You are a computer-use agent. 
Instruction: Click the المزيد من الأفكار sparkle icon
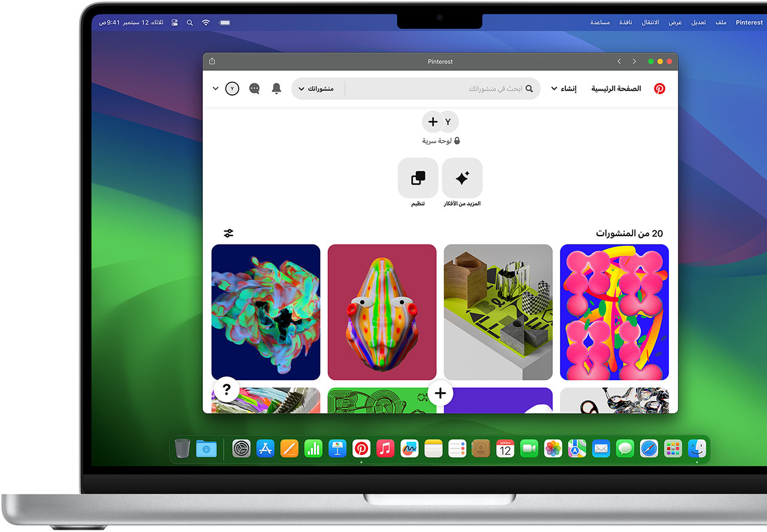pyautogui.click(x=462, y=178)
